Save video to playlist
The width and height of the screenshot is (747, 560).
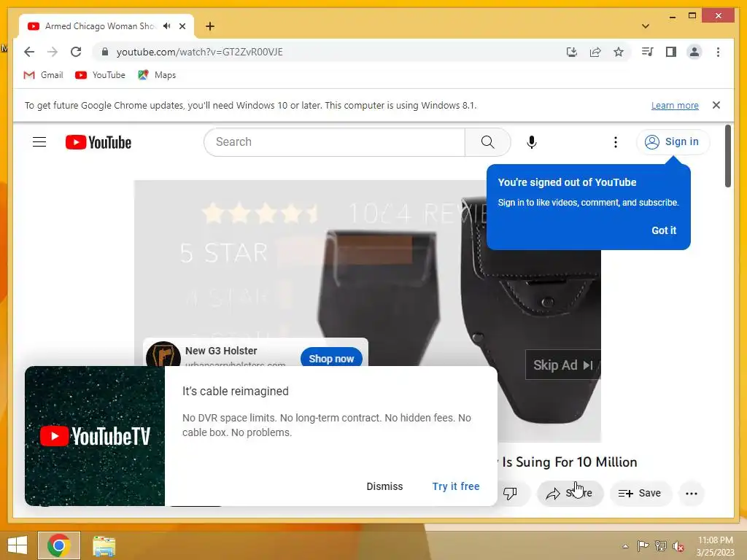tap(640, 494)
